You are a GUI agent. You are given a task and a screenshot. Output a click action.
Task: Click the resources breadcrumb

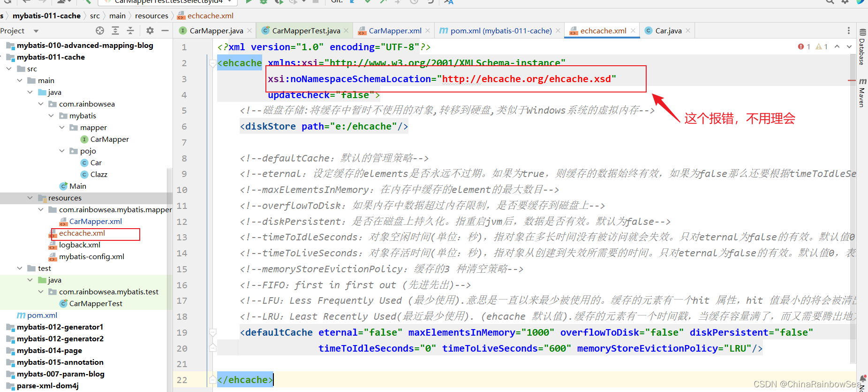151,16
